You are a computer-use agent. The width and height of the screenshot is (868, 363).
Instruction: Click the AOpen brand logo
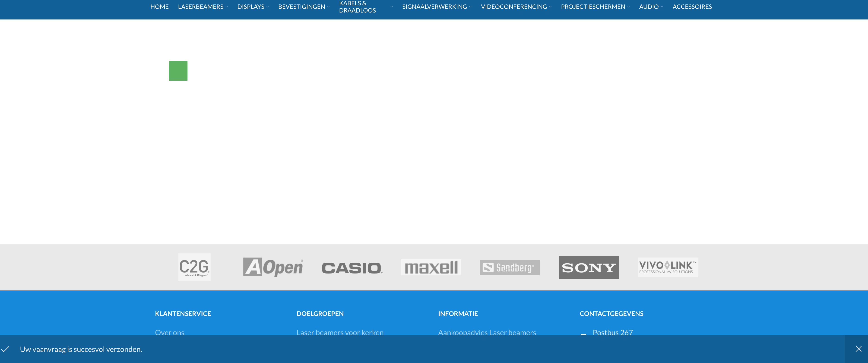point(273,267)
